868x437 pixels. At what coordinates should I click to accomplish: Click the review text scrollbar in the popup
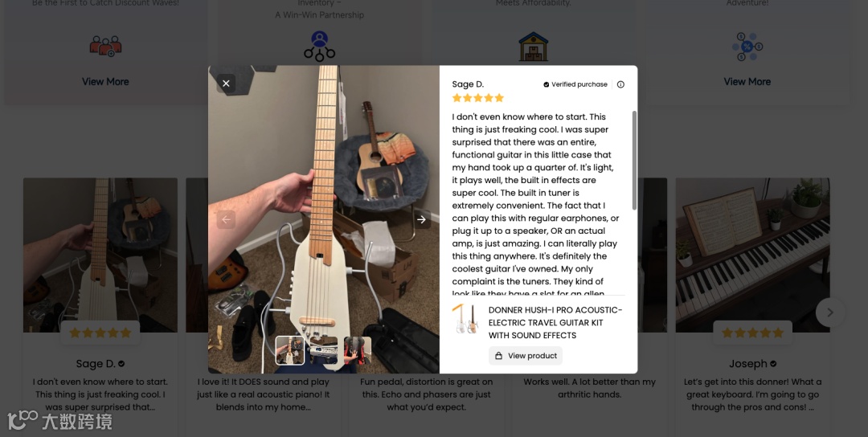pyautogui.click(x=634, y=161)
